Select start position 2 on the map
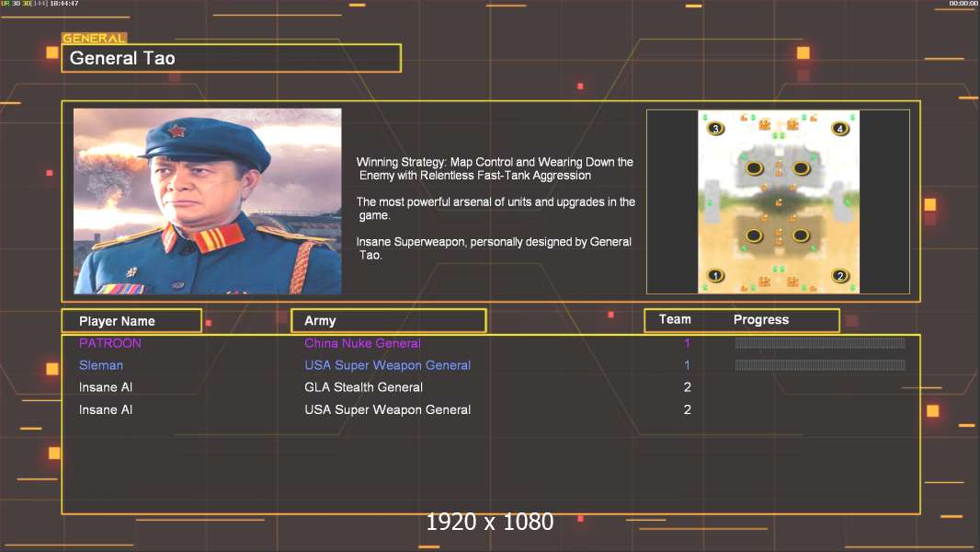 click(840, 275)
